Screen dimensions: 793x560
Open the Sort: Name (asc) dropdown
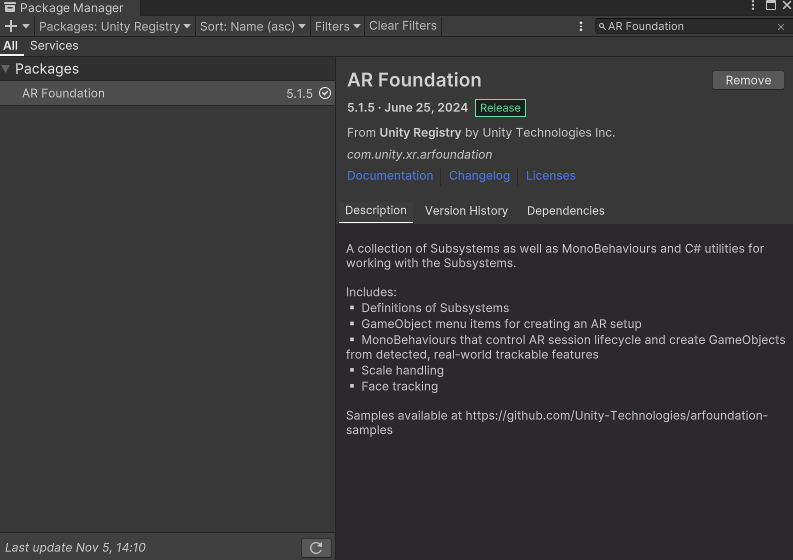pos(252,26)
